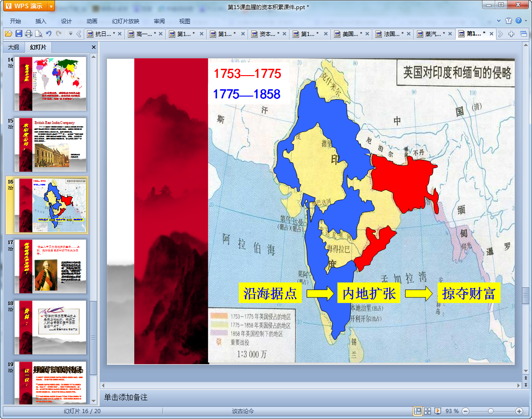Viewport: 532px width, 419px height.
Task: Close the 美国 document tab
Action: point(367,34)
